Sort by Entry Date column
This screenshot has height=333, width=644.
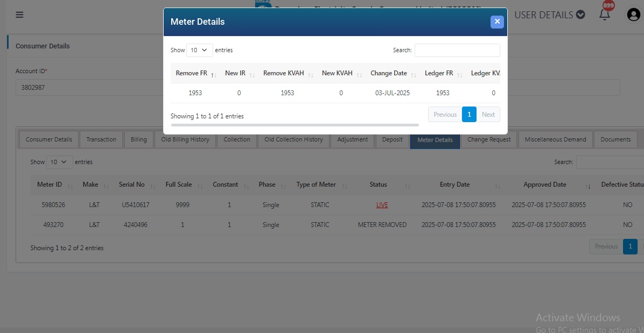pos(459,185)
